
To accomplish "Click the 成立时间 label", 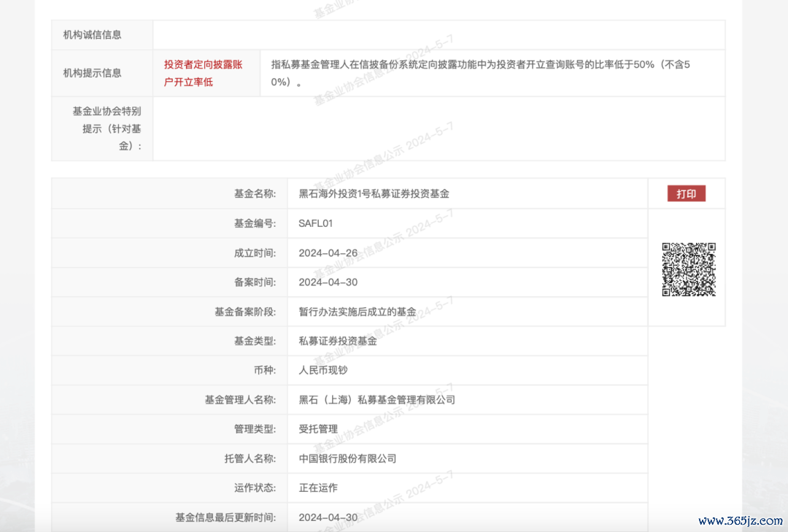I will 255,253.
